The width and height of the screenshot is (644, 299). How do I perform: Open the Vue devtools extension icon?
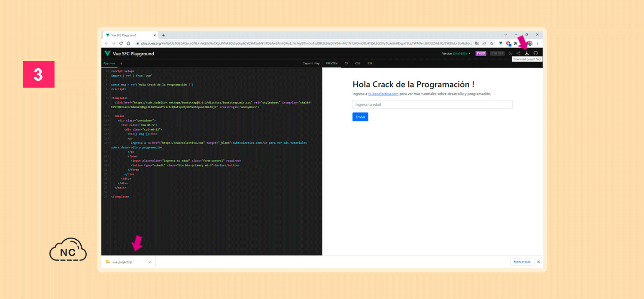tap(501, 43)
